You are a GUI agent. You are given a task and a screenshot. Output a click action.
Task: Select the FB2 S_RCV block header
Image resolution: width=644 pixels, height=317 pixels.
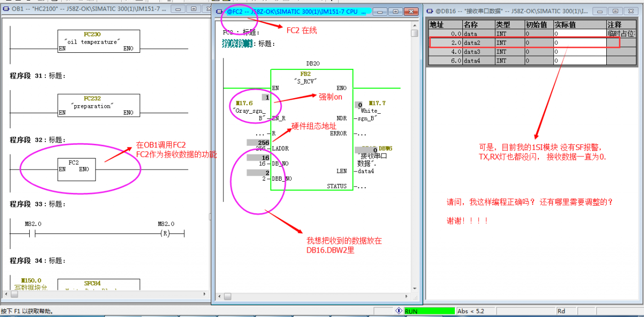pos(305,77)
